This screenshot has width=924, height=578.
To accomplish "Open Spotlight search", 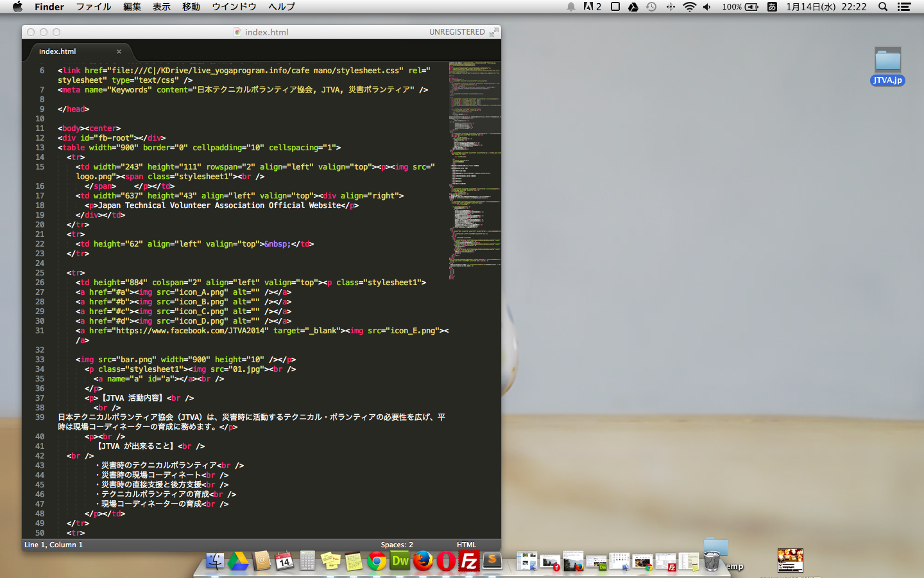I will (883, 6).
